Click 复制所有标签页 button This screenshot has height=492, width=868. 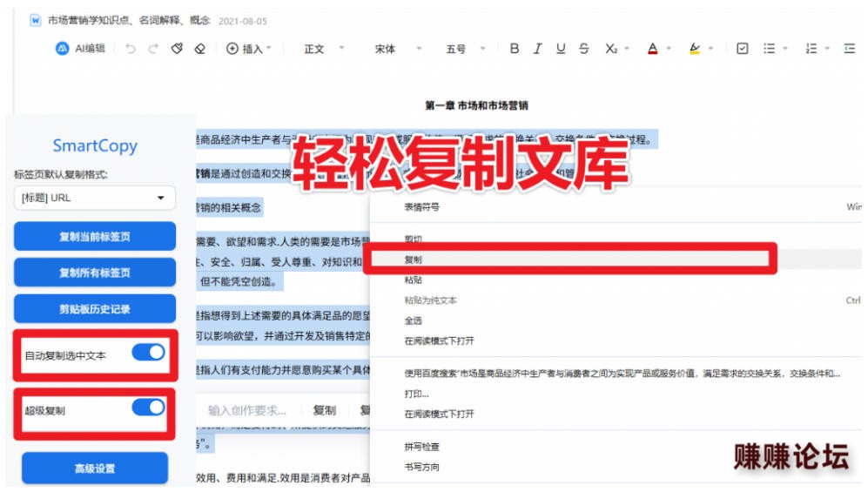[95, 273]
